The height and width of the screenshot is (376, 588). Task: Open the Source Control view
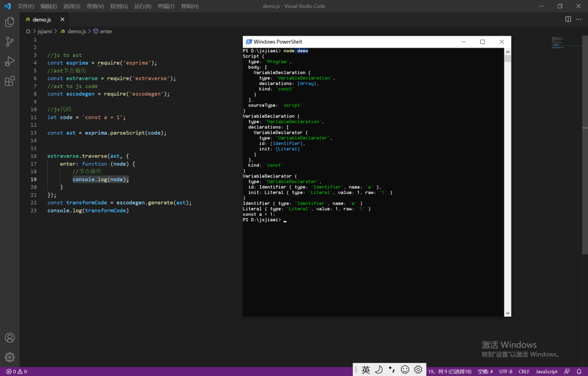point(9,42)
